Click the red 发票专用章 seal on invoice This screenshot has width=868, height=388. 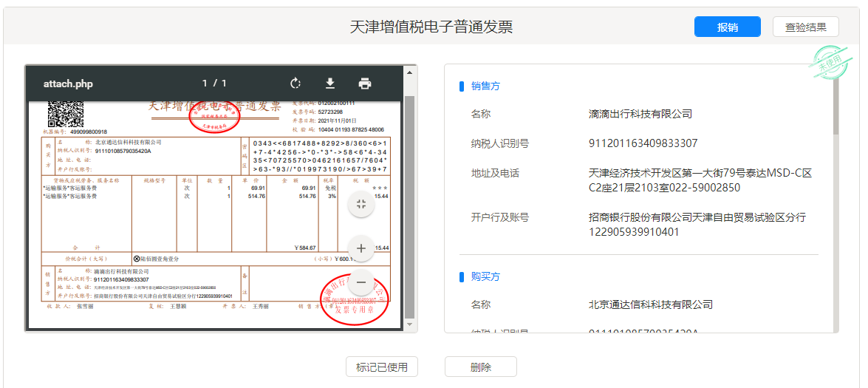(353, 301)
